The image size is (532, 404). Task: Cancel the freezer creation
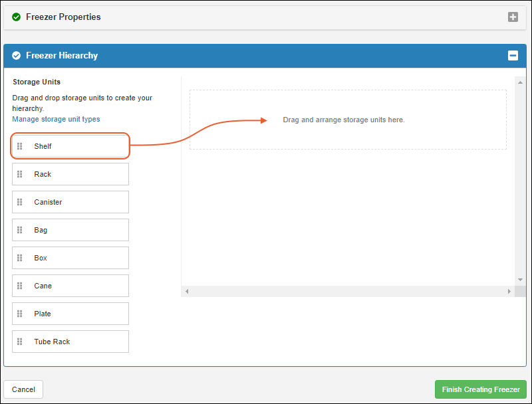23,389
